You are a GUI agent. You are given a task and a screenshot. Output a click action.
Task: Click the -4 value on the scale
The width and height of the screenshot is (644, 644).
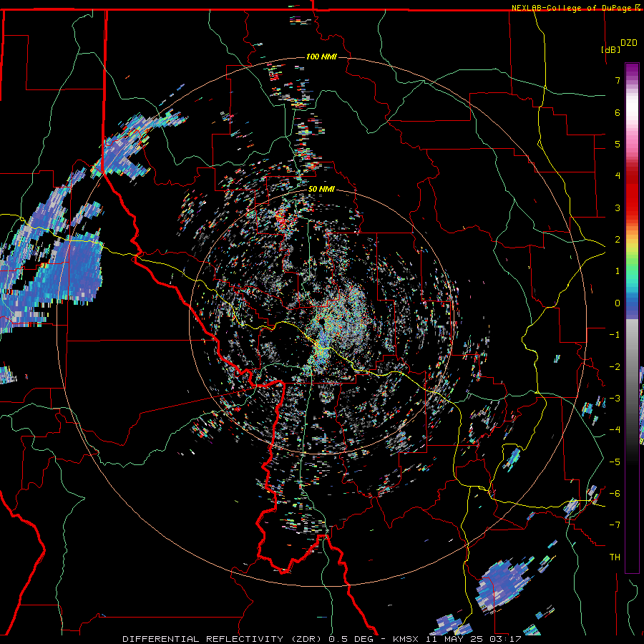[615, 430]
